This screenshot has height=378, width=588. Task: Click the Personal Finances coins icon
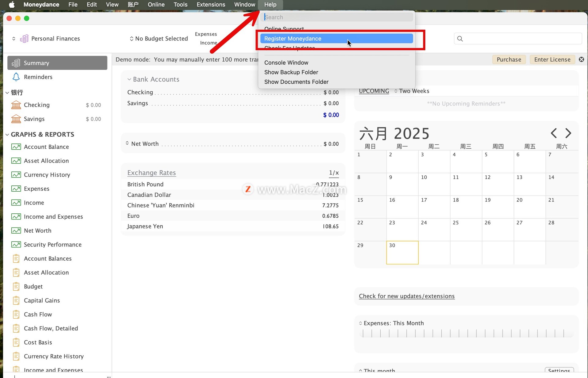pos(24,39)
